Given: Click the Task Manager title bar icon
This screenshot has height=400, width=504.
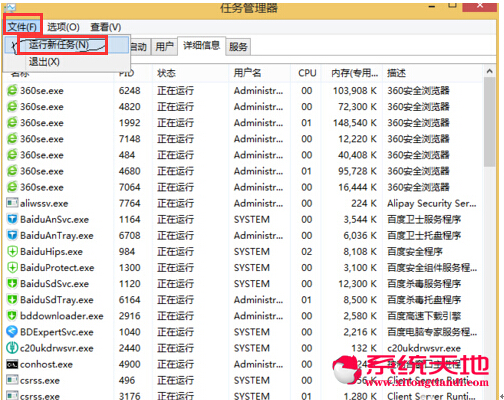Looking at the screenshot, I should click(x=9, y=7).
